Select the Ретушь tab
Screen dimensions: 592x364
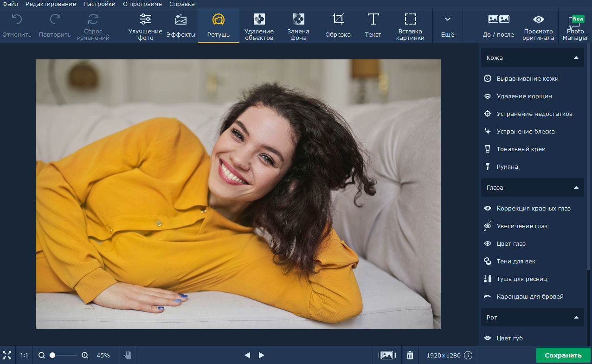219,26
